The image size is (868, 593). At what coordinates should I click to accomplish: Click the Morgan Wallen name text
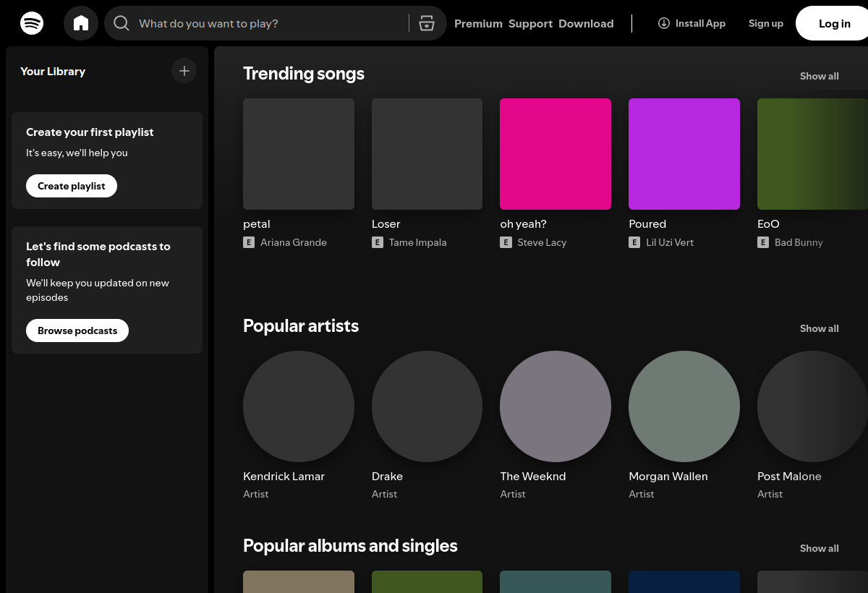(x=668, y=477)
